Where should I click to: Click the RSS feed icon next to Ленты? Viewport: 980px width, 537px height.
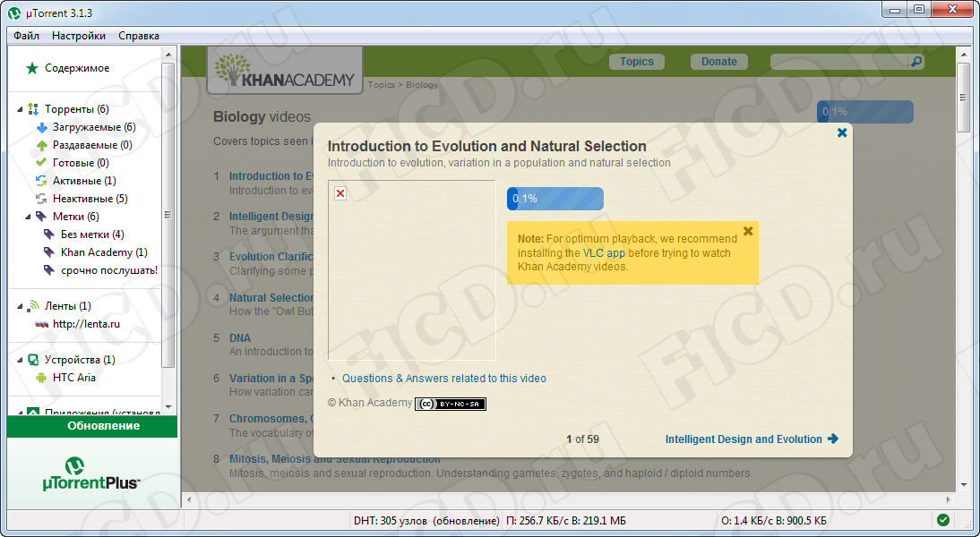(34, 306)
